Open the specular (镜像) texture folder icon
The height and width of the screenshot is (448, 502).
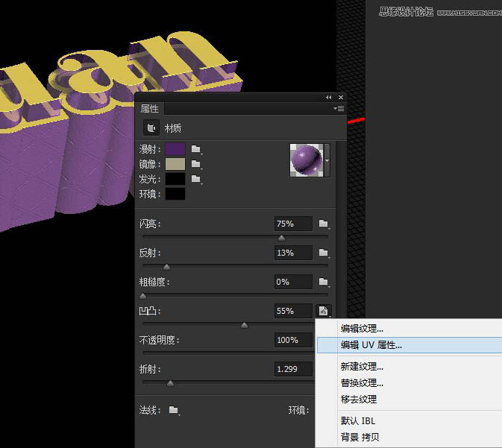196,164
